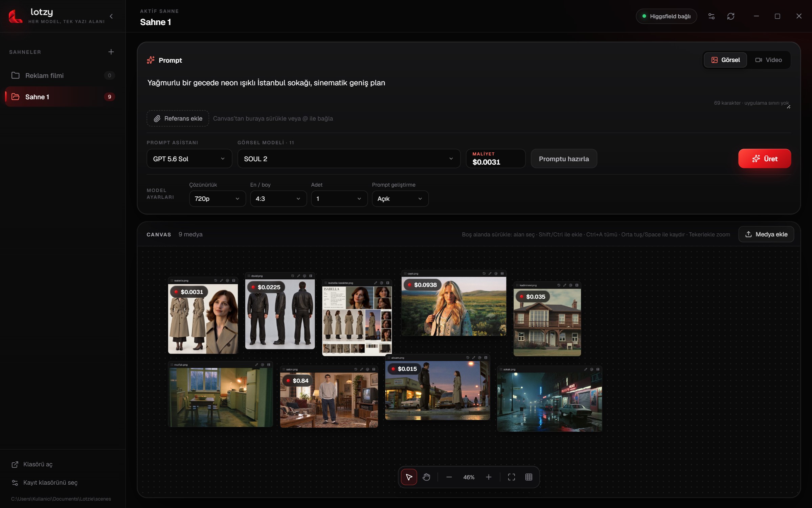Click the lotzy logo icon
Screen dimensions: 812x508
16,16
